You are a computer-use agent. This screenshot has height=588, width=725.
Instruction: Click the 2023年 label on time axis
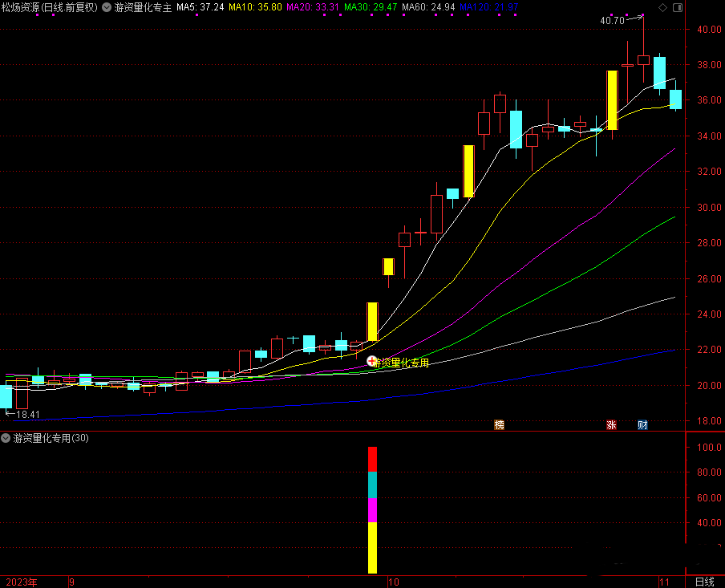point(22,582)
